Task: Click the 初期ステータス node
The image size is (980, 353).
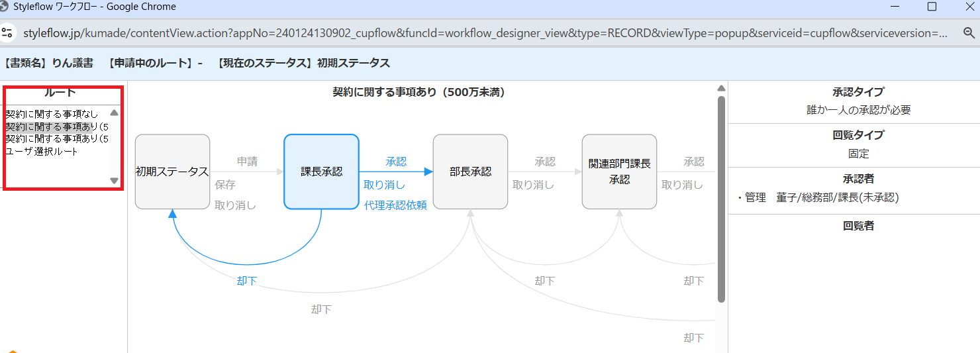Action: (x=172, y=172)
